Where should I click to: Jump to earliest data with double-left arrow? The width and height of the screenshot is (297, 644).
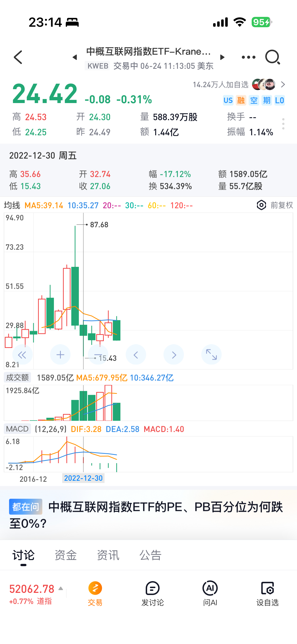coord(22,355)
